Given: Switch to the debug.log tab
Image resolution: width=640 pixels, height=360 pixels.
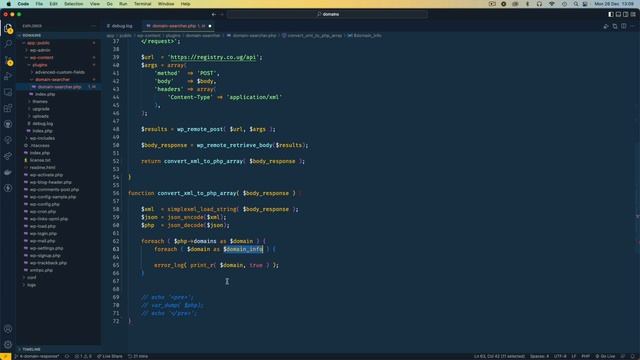Looking at the screenshot, I should (121, 26).
